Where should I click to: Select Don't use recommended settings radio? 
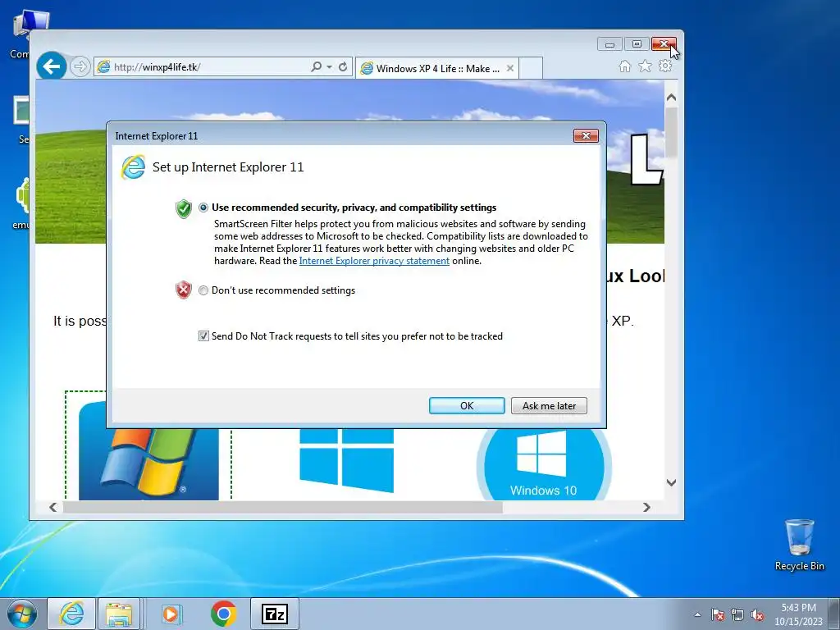coord(203,290)
